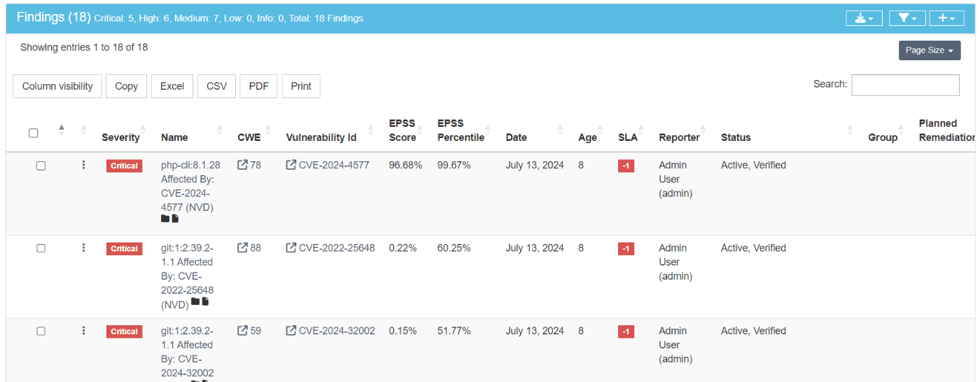
Task: Open the plus add-finding dropdown
Action: tap(946, 18)
